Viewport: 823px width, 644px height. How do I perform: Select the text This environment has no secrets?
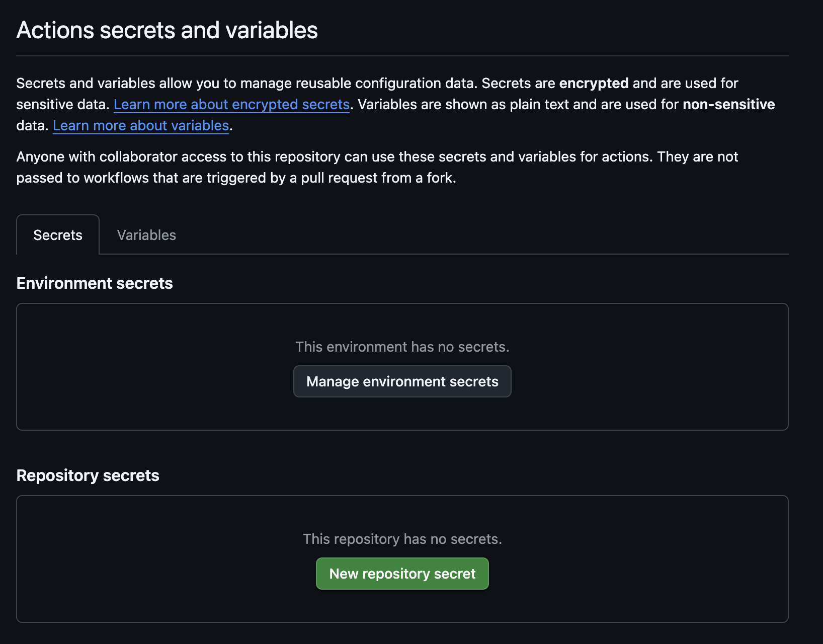click(402, 347)
